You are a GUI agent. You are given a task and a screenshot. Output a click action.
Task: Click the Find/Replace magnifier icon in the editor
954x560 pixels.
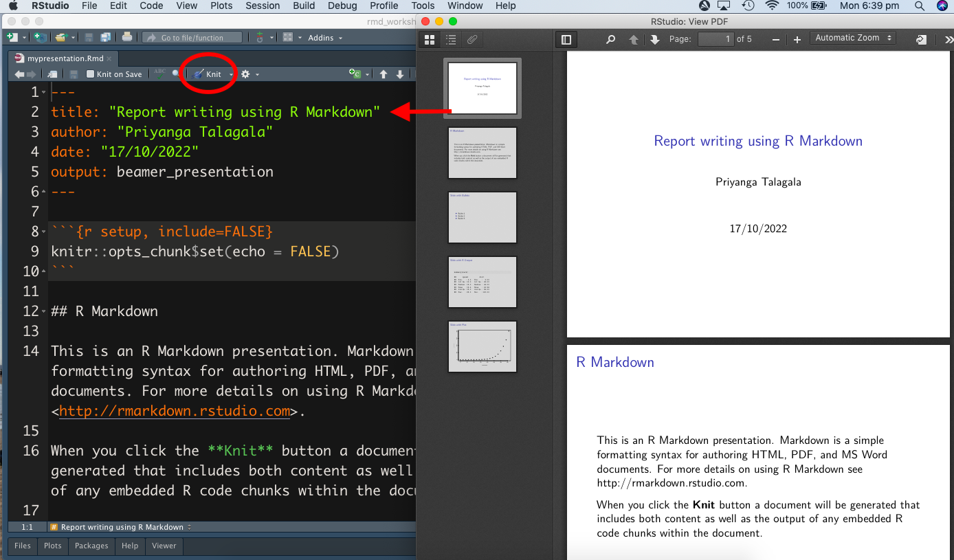[x=176, y=74]
